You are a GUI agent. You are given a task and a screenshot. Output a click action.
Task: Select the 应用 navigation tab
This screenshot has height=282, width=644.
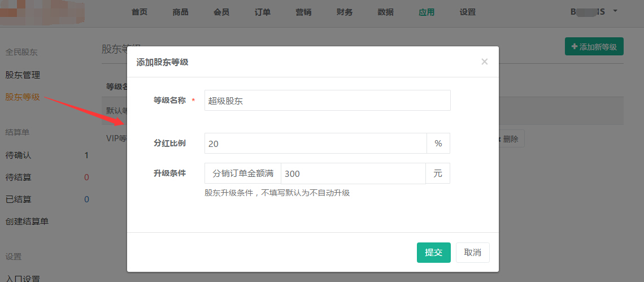pyautogui.click(x=427, y=12)
